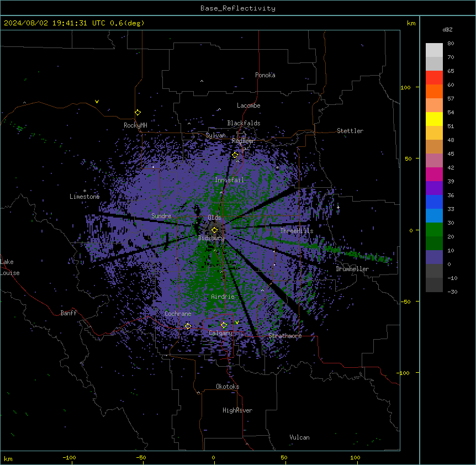Viewport: 476px width, 465px height.
Task: Click the 10 dBZ purple legend swatch
Action: 434,257
